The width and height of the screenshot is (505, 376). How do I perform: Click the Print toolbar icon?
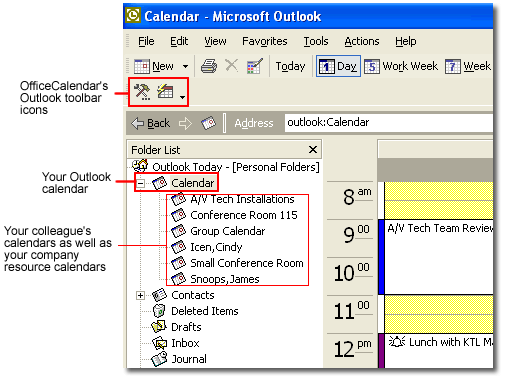click(209, 66)
